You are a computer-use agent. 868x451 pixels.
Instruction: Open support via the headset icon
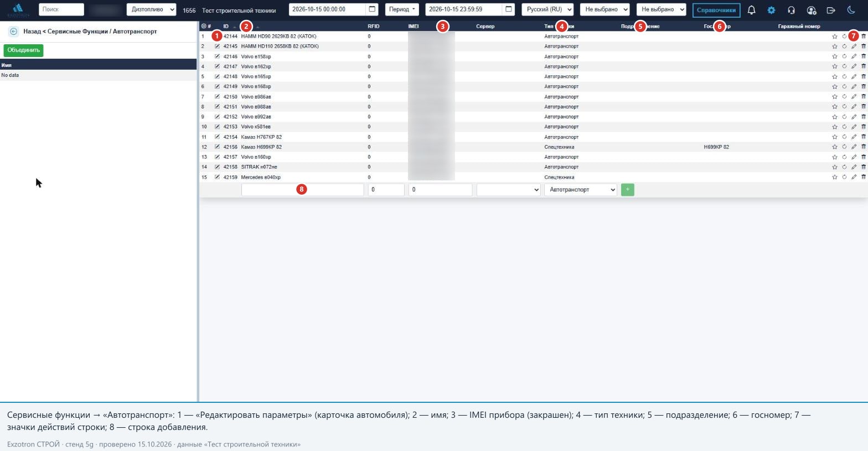791,10
